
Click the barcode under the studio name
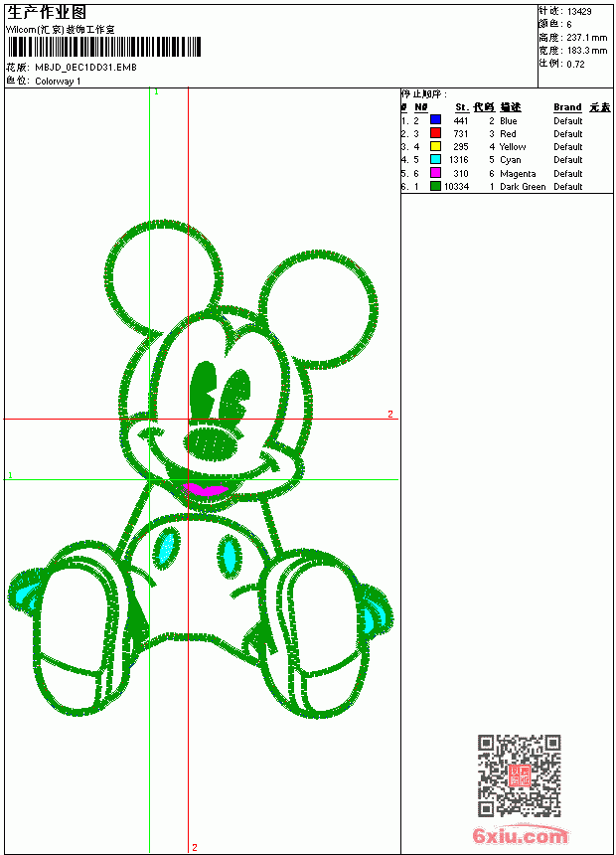(104, 47)
